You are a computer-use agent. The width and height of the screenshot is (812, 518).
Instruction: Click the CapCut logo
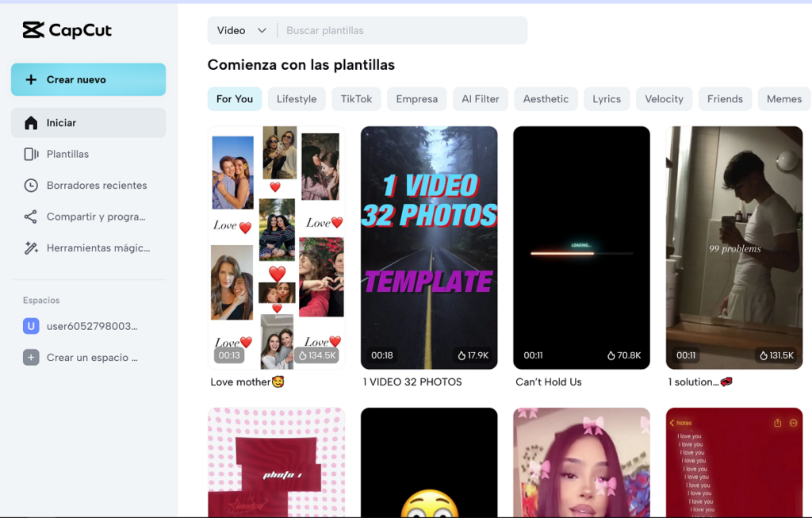click(x=67, y=30)
